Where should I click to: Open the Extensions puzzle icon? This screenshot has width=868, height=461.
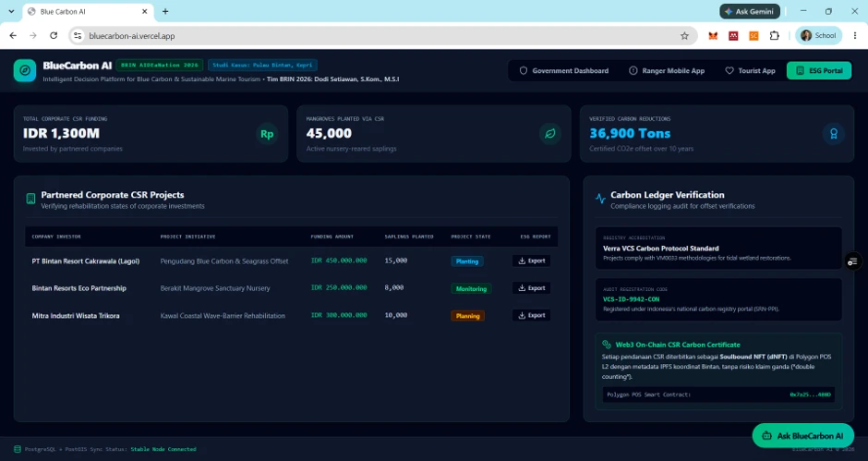point(775,35)
